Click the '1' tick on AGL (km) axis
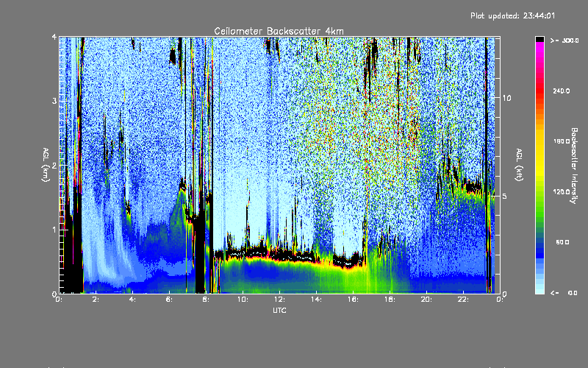Viewport: 588px width, 368px height. tap(54, 230)
